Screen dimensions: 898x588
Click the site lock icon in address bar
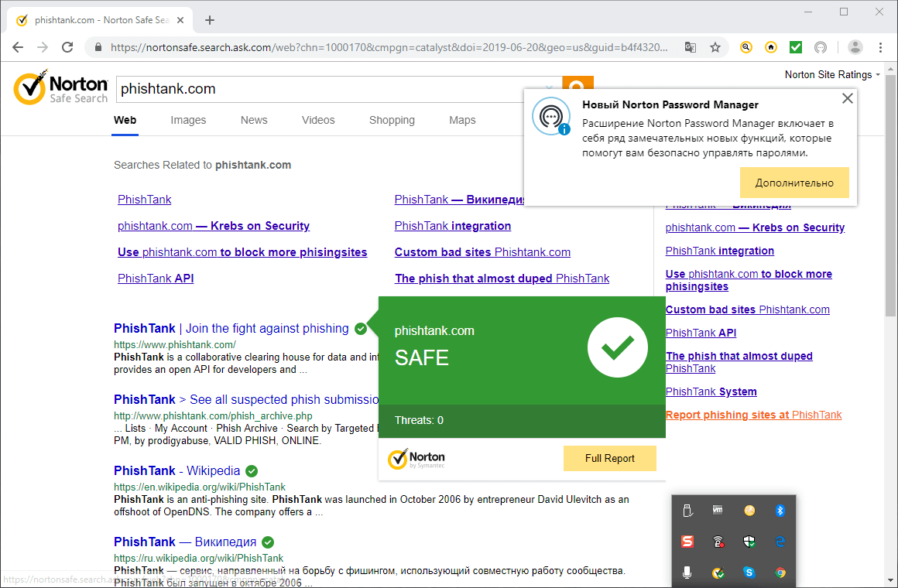[98, 47]
